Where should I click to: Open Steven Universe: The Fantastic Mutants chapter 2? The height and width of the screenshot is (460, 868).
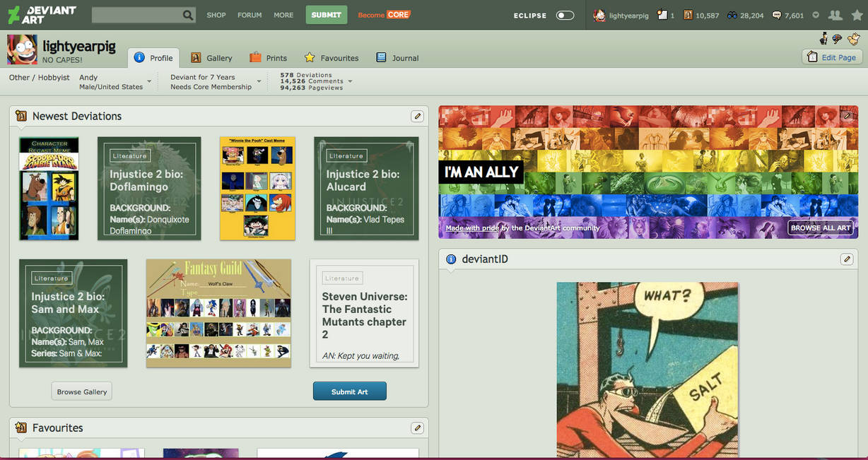tap(364, 313)
